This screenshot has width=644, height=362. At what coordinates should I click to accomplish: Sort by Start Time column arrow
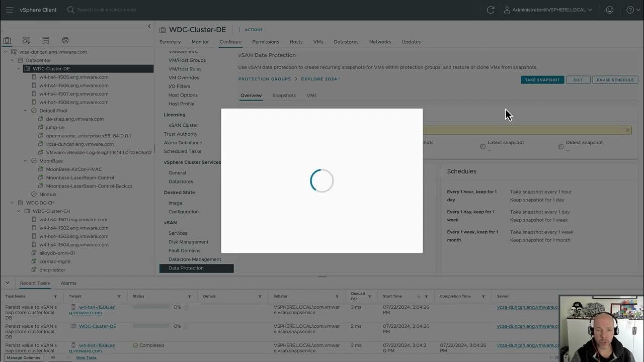tap(419, 297)
